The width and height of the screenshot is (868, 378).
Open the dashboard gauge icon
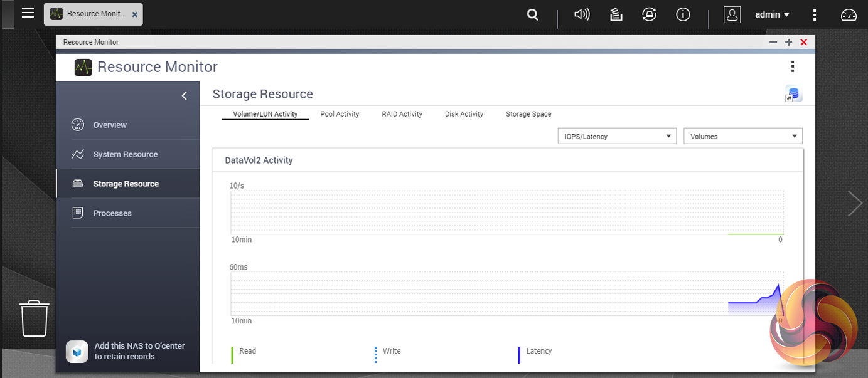coord(849,15)
